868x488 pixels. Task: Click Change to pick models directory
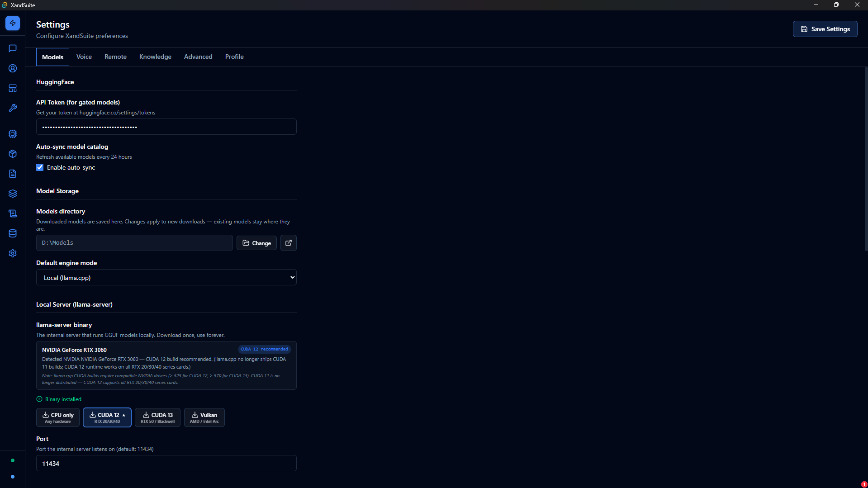point(256,243)
